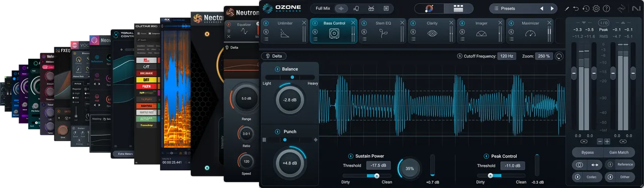Select the drums stem focus icon
Viewport: 644px width, 188px height.
tap(371, 9)
